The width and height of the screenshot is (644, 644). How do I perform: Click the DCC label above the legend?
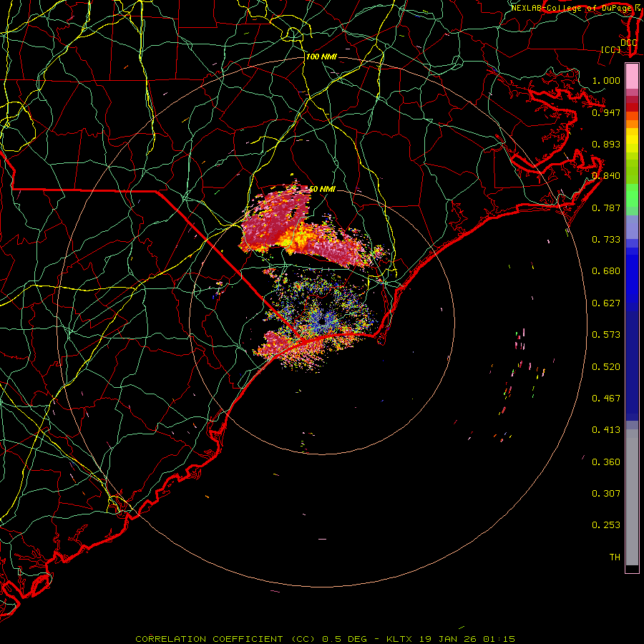click(628, 43)
